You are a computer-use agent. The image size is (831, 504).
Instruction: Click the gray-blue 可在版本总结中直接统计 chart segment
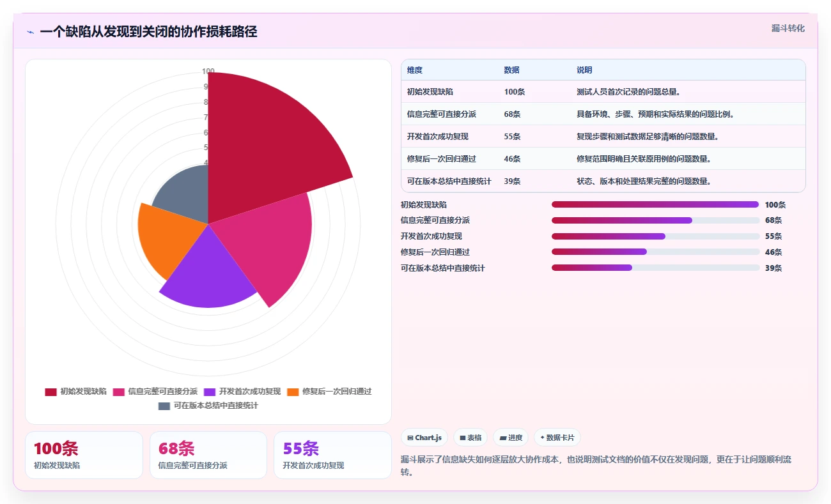(x=185, y=195)
